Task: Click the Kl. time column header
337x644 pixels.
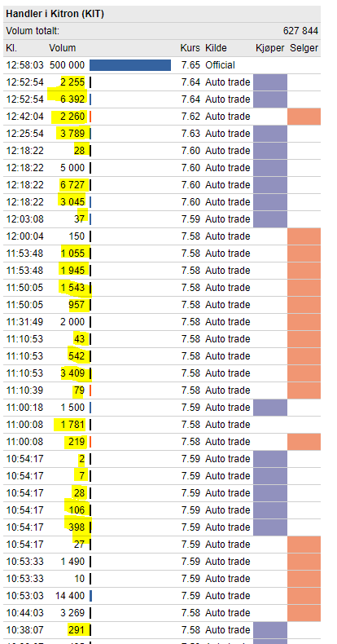Action: [x=11, y=48]
